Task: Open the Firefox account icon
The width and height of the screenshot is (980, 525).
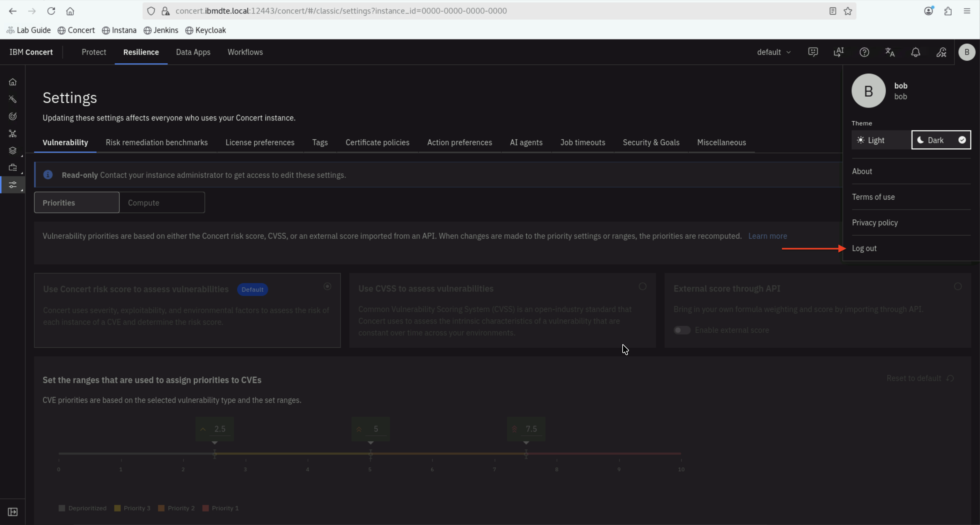Action: point(929,11)
